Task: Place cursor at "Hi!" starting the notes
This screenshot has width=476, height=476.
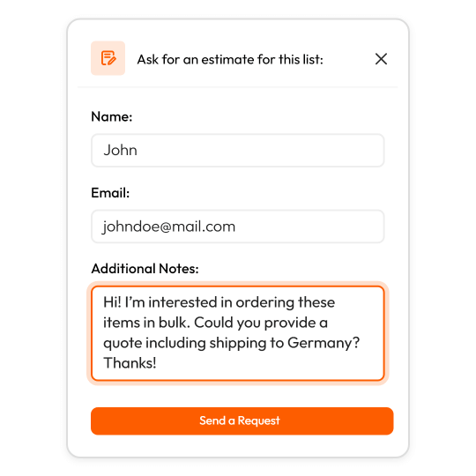Action: 112,302
